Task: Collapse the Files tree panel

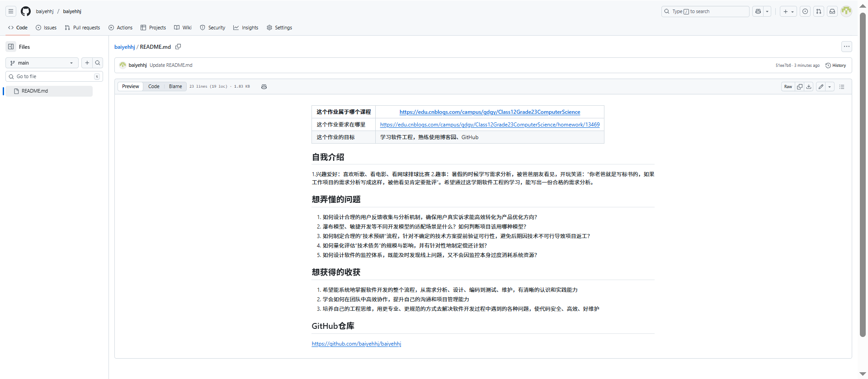Action: point(11,47)
